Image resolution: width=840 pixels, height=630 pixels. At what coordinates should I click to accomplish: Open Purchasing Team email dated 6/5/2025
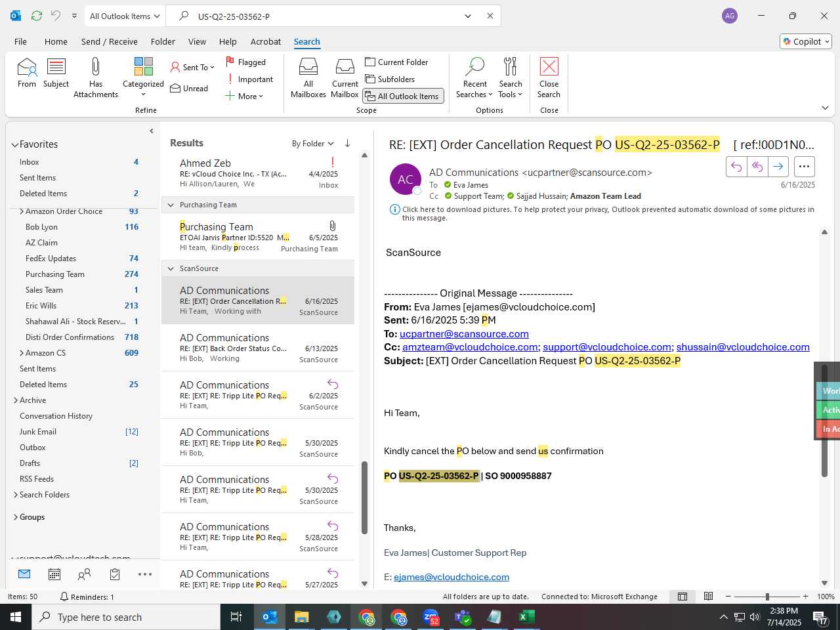pyautogui.click(x=257, y=237)
